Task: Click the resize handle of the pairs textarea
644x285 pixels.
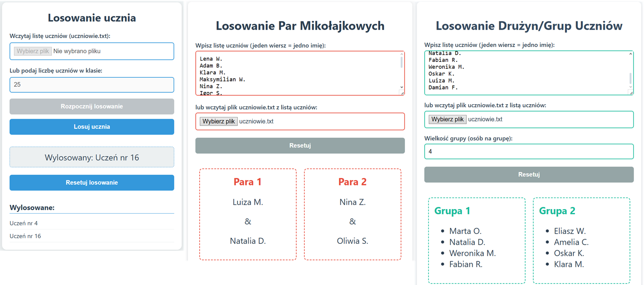Action: coord(402,93)
